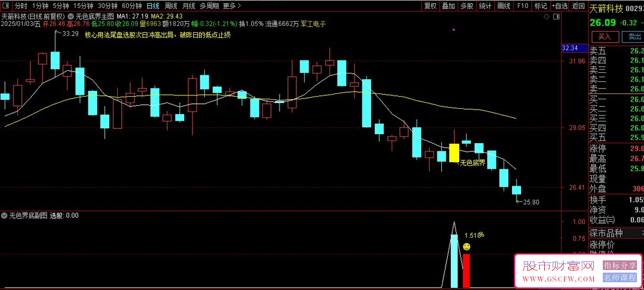644x290 pixels.
Task: Switch to 日线 daily chart
Action: click(x=153, y=6)
